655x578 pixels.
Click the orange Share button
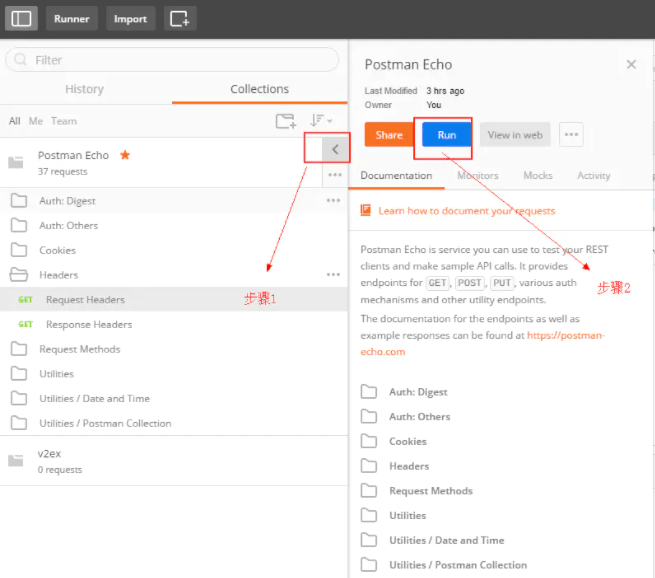[x=389, y=135]
